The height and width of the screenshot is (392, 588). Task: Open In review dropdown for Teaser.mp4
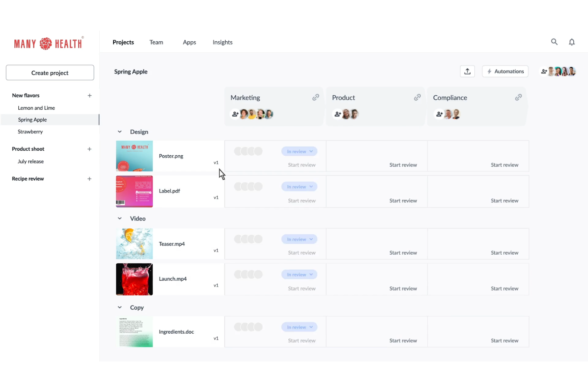300,239
